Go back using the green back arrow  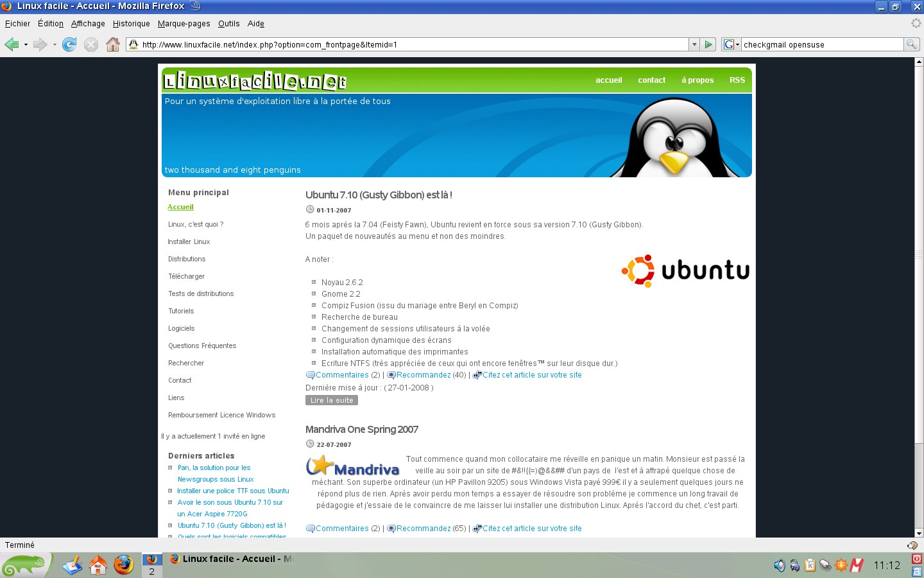[x=12, y=44]
